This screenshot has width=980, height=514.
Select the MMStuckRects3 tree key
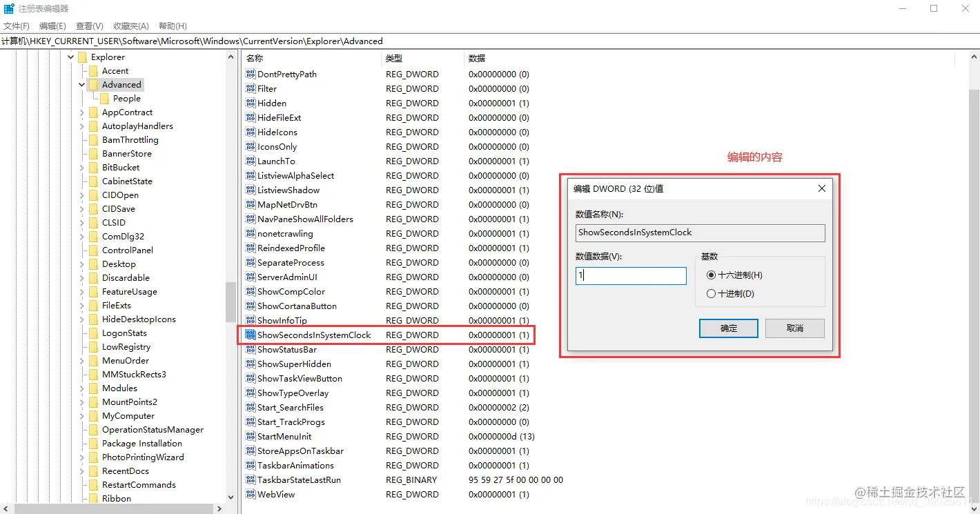point(134,375)
